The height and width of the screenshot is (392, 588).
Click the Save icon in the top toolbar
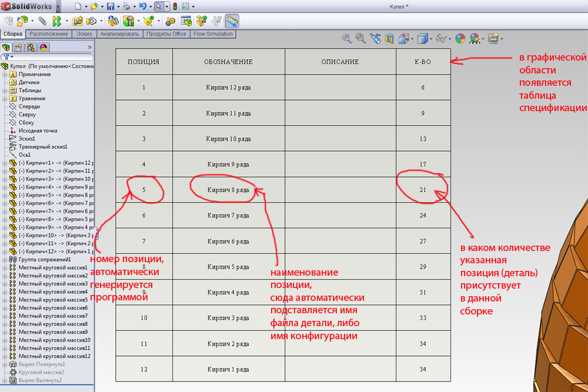tap(110, 6)
